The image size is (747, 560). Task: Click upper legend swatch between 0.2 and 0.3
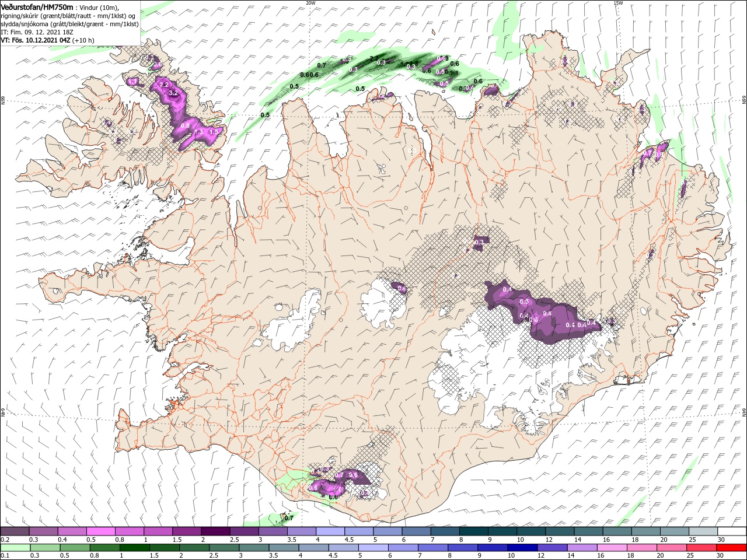pyautogui.click(x=15, y=531)
